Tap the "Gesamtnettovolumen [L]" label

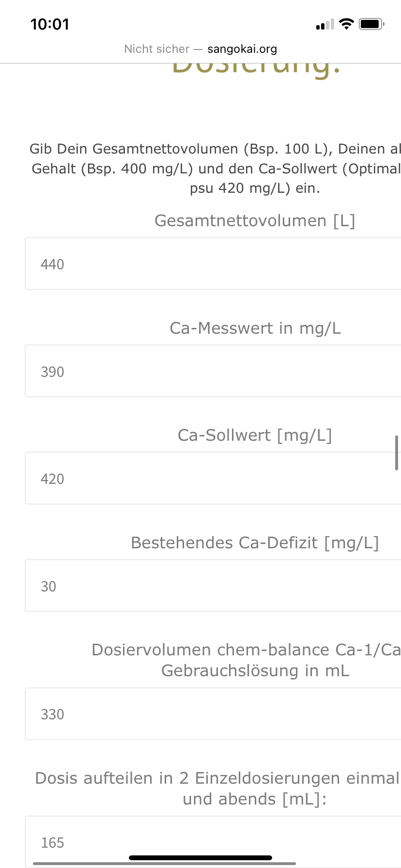(255, 221)
